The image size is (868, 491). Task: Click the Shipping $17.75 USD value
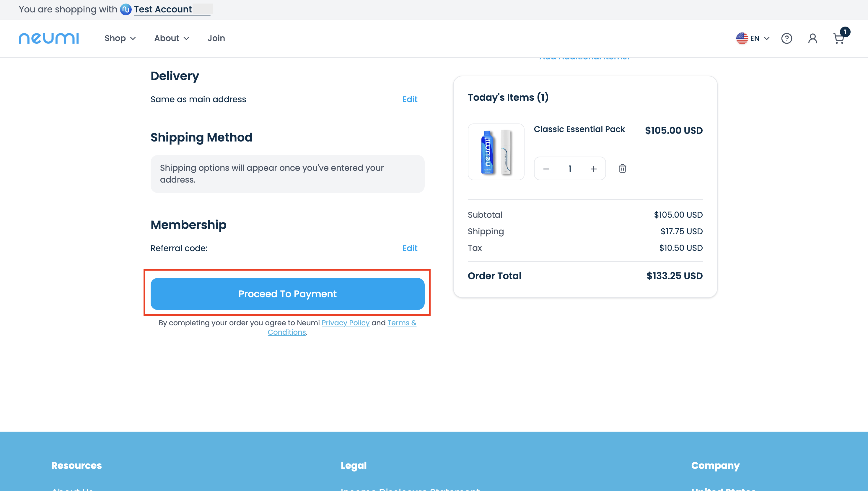coord(681,231)
